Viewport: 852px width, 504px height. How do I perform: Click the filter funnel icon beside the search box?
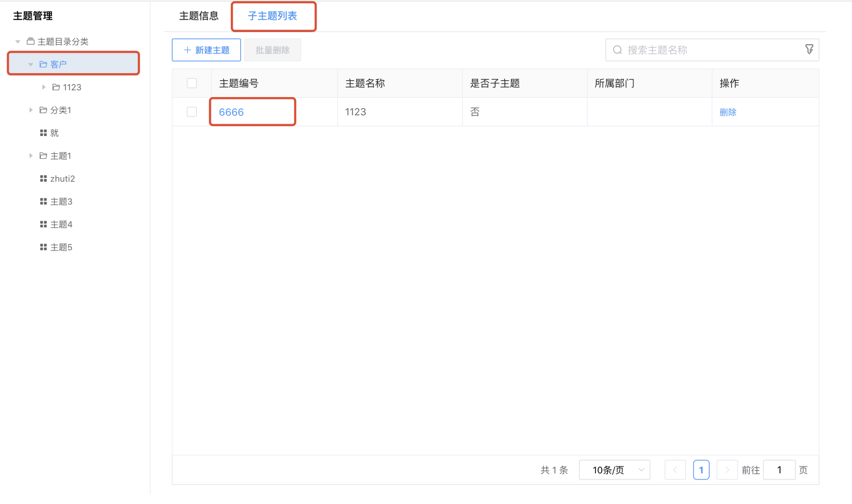[x=809, y=49]
